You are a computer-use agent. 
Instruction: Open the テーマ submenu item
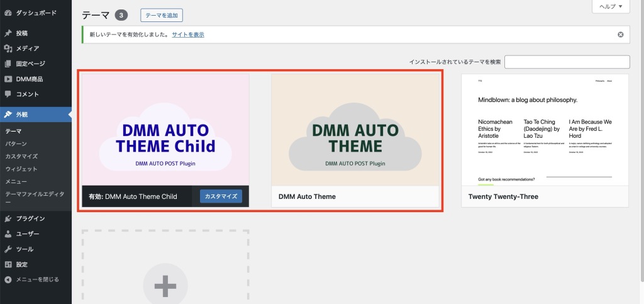[x=14, y=131]
